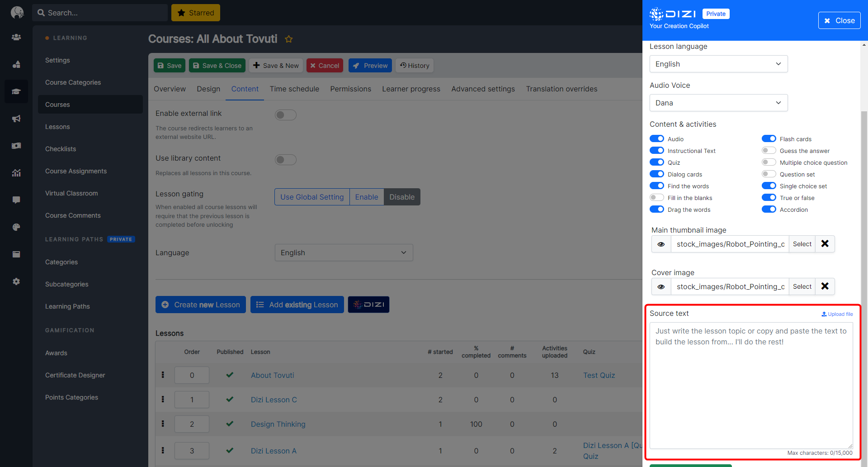This screenshot has width=868, height=467.
Task: Toggle Enable external link switch
Action: pos(286,115)
